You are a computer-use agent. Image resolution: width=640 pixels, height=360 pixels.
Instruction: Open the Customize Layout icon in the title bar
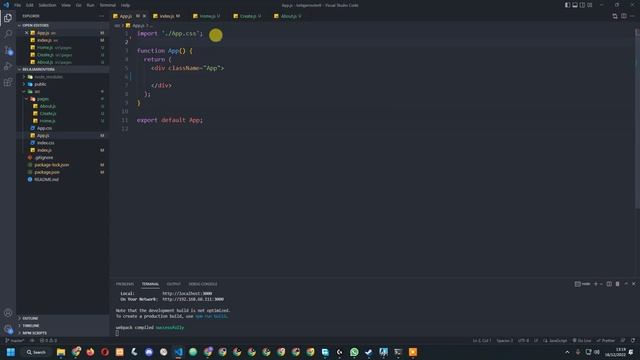tap(589, 5)
